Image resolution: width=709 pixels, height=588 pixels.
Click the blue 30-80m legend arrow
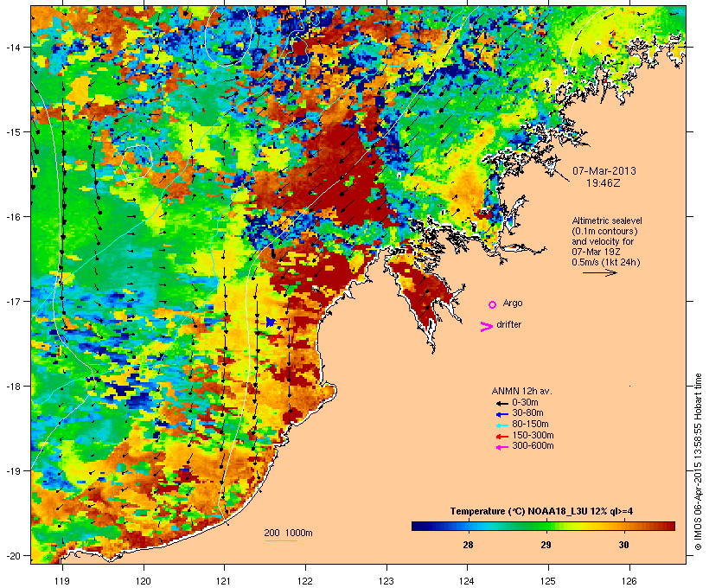pos(501,414)
